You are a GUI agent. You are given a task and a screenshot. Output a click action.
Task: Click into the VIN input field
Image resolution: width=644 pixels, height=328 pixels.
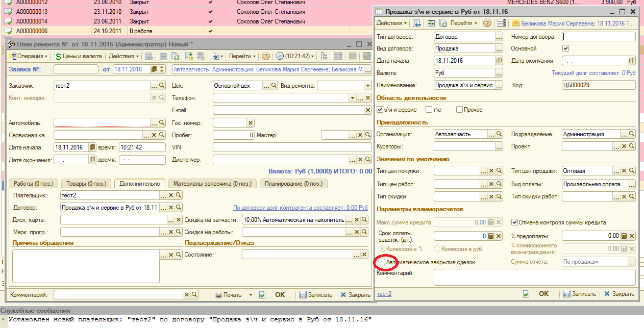point(292,147)
